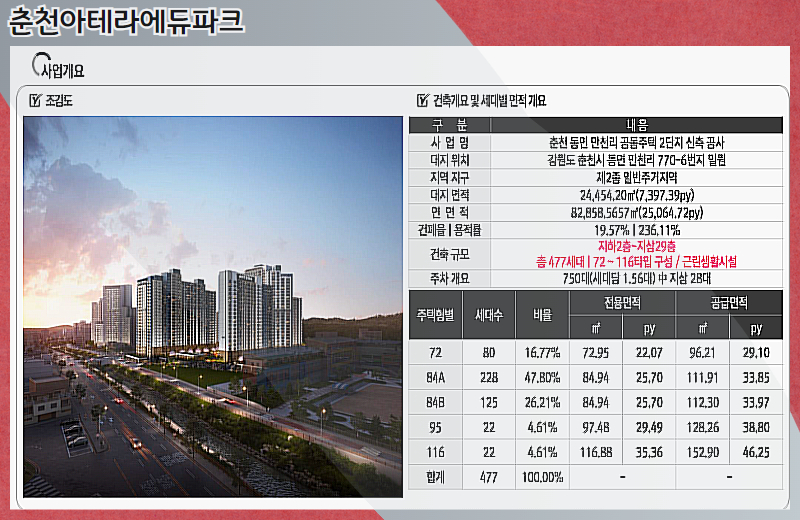The width and height of the screenshot is (800, 520).
Task: Select the 84B housing type cell
Action: point(435,403)
